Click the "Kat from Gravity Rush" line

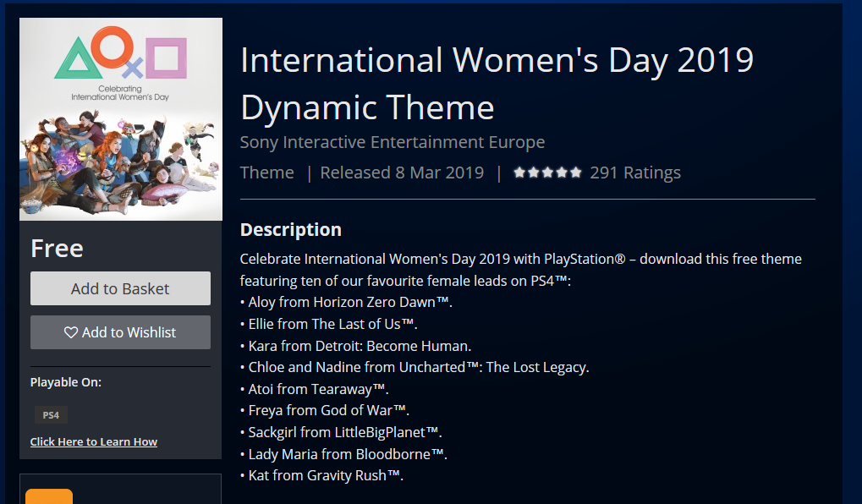(x=321, y=475)
